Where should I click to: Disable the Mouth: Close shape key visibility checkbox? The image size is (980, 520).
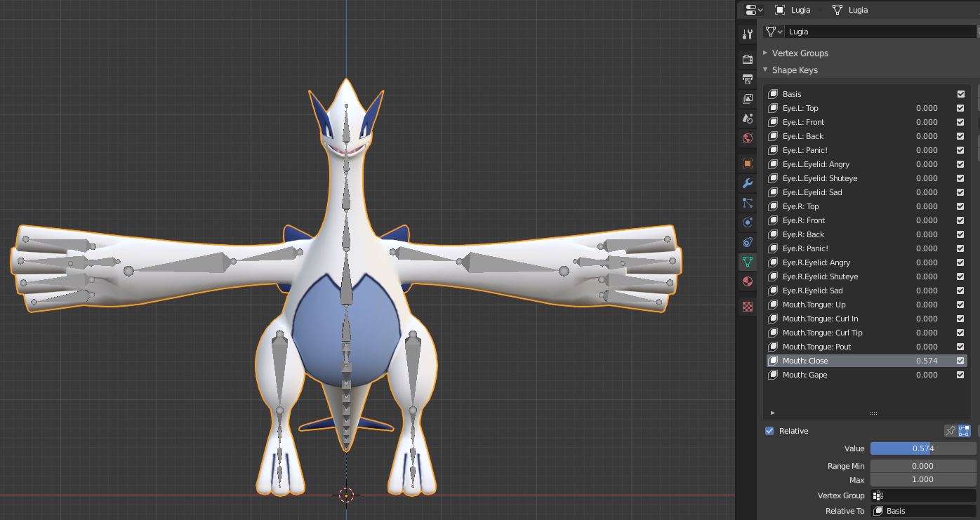click(x=960, y=360)
